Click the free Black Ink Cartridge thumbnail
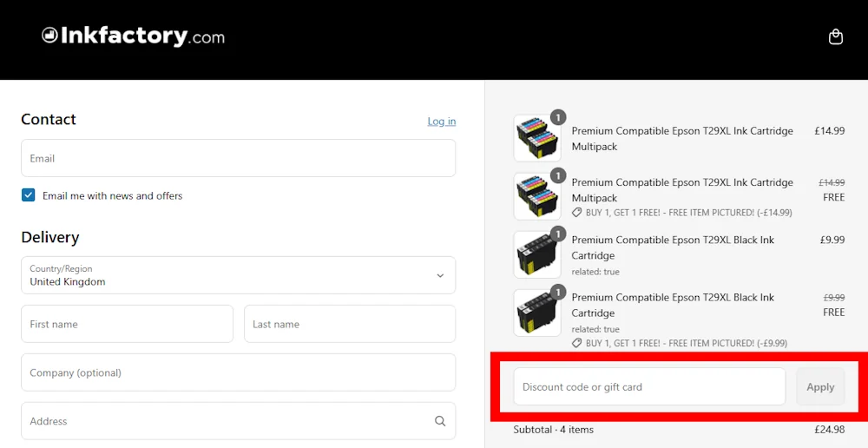868x448 pixels. 537,313
